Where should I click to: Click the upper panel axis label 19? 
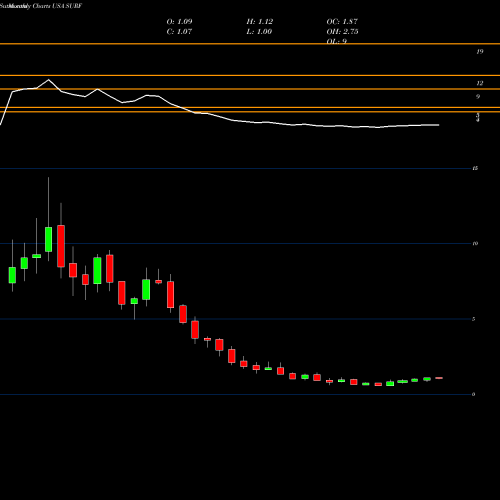pos(480,52)
